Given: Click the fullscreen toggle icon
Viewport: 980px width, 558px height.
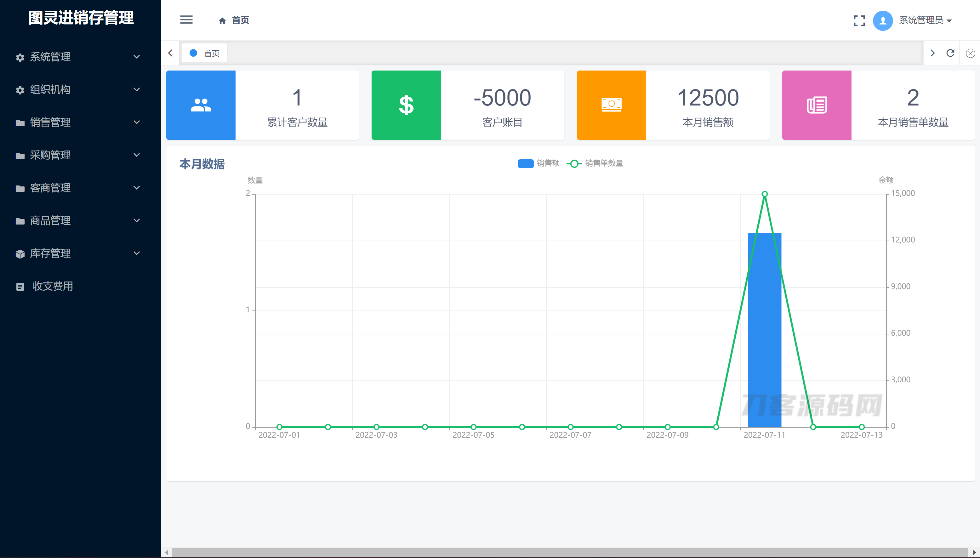Looking at the screenshot, I should pyautogui.click(x=859, y=21).
